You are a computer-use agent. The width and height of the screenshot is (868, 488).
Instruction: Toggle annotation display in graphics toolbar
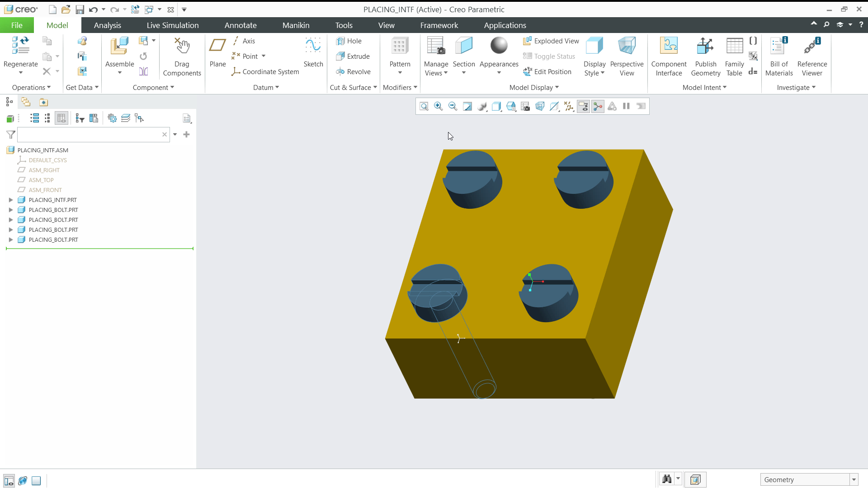pyautogui.click(x=583, y=106)
